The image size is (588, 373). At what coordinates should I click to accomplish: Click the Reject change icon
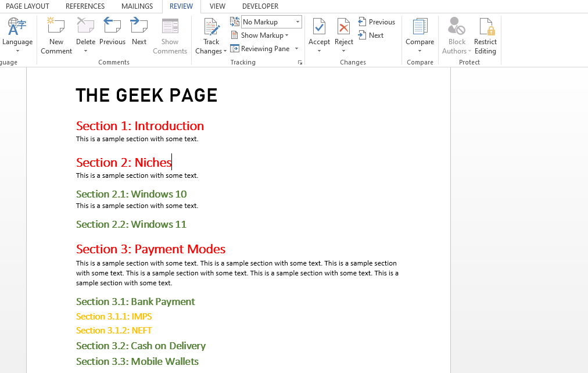tap(344, 27)
